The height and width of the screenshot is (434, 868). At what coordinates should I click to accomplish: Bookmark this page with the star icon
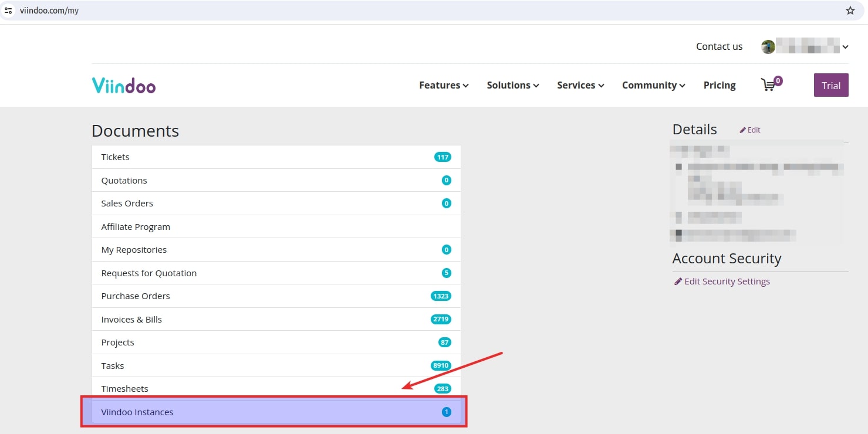(x=850, y=11)
